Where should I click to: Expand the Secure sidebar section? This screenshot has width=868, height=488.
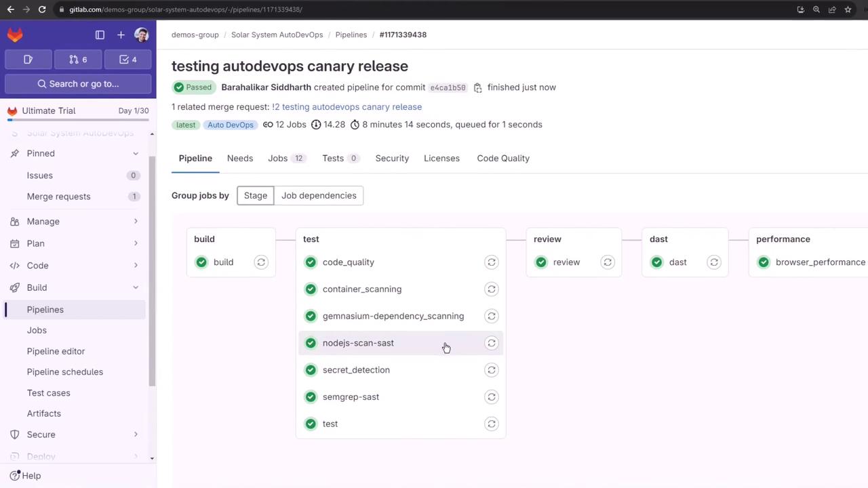(136, 434)
